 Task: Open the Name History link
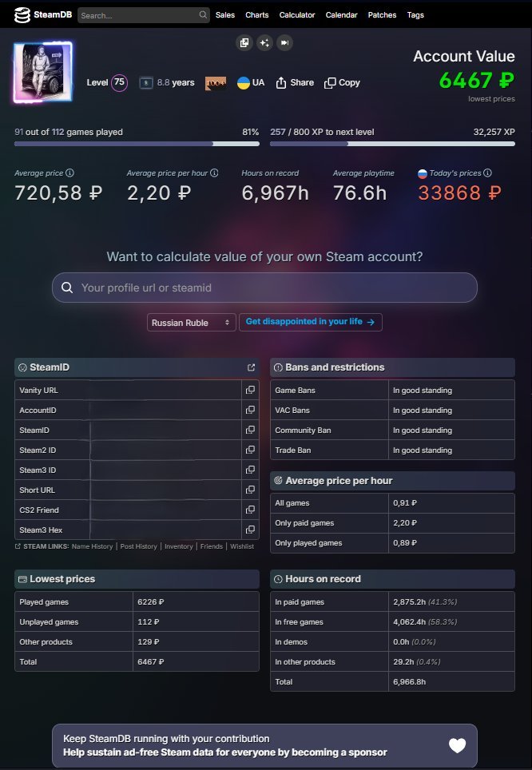92,546
